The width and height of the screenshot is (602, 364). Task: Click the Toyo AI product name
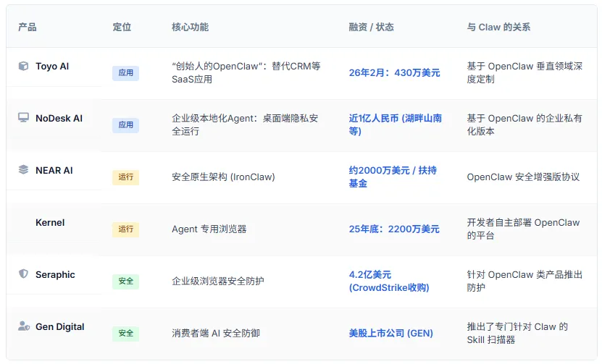(x=52, y=67)
